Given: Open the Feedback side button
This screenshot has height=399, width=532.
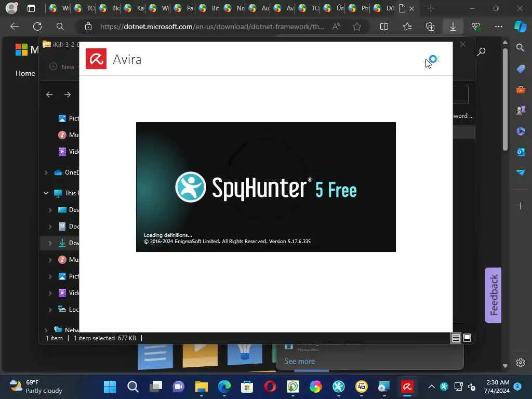Looking at the screenshot, I should pos(494,295).
